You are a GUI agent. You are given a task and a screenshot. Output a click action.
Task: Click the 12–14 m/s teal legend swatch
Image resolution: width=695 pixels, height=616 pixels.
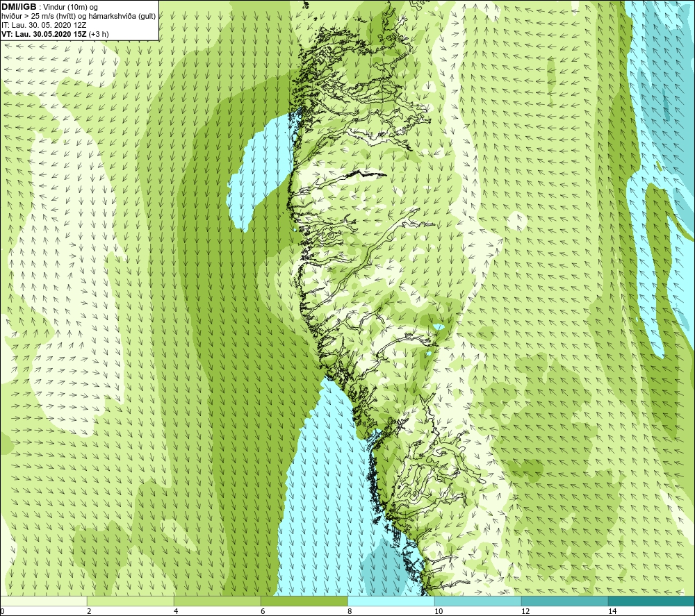[564, 601]
